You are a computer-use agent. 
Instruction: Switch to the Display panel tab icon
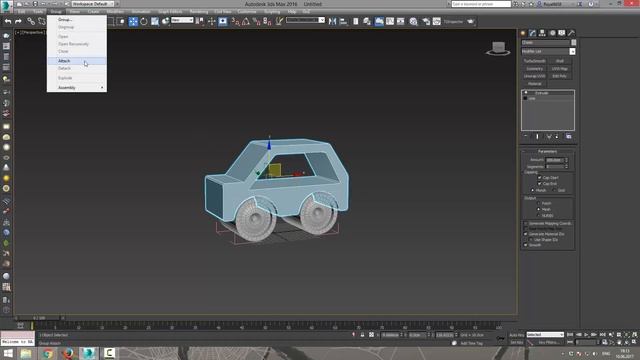[562, 33]
